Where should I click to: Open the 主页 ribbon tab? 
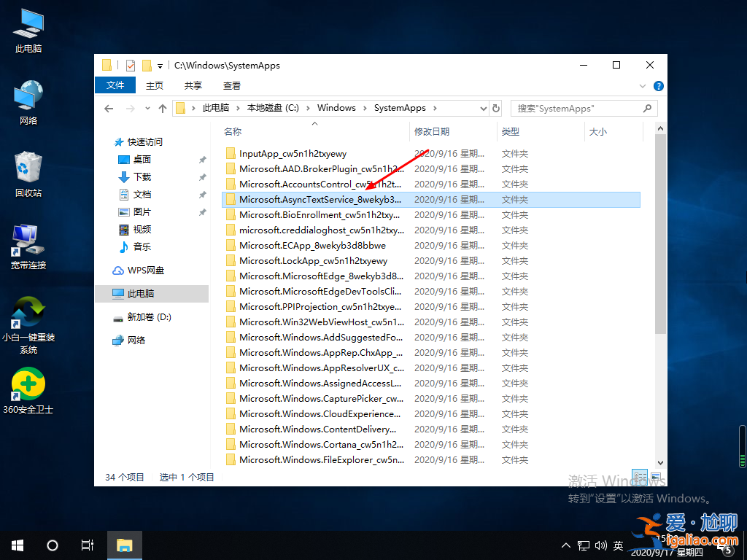tap(154, 85)
